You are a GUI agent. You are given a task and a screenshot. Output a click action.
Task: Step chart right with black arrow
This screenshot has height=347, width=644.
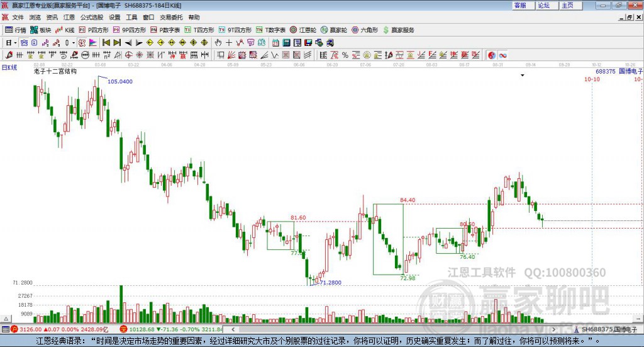[x=139, y=43]
